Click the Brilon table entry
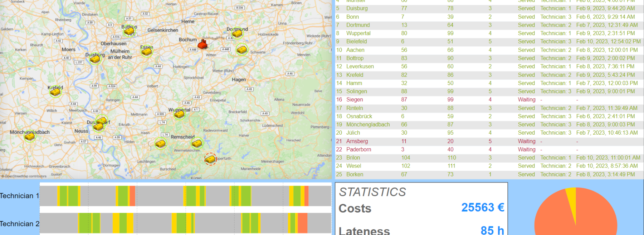 tap(353, 158)
